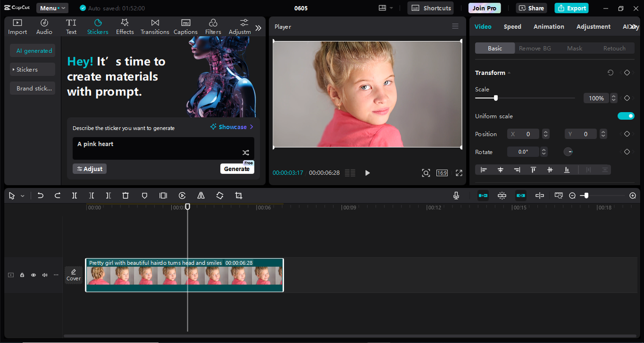Add keyframe for Scale
644x343 pixels.
pos(627,98)
